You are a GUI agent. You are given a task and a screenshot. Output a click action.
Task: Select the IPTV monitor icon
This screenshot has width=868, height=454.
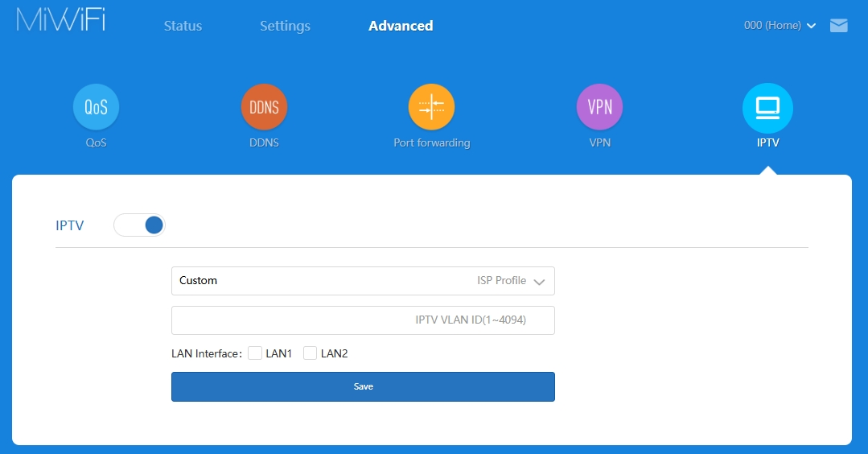tap(767, 107)
